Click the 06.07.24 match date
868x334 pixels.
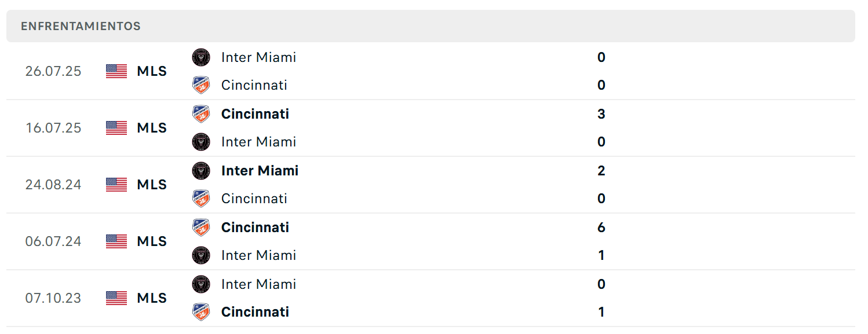[53, 241]
